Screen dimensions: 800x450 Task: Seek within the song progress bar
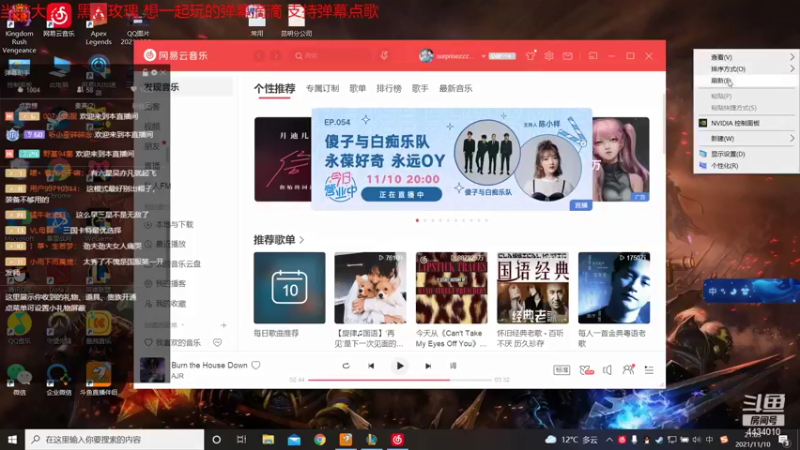399,380
